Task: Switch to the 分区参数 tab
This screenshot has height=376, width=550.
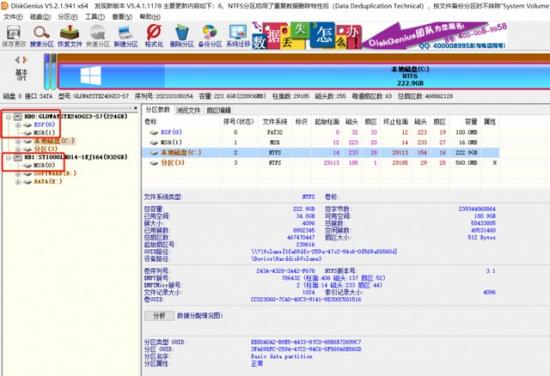Action: coord(157,110)
